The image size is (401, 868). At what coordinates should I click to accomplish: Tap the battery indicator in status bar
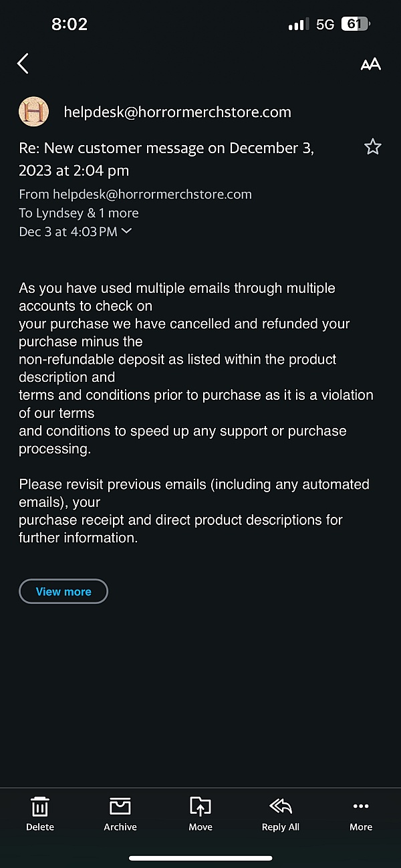click(355, 25)
